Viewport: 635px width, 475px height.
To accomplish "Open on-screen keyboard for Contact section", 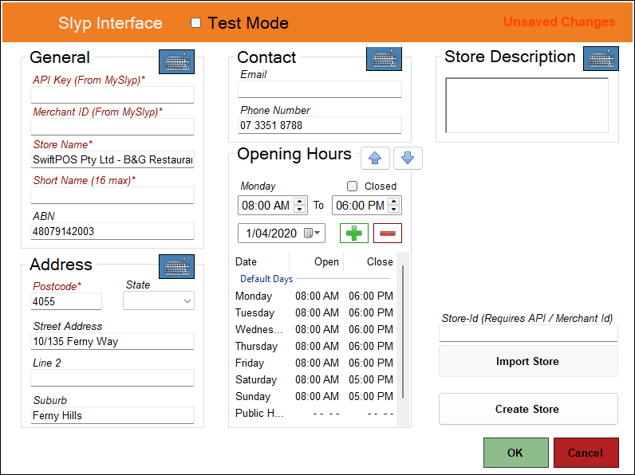I will click(384, 59).
